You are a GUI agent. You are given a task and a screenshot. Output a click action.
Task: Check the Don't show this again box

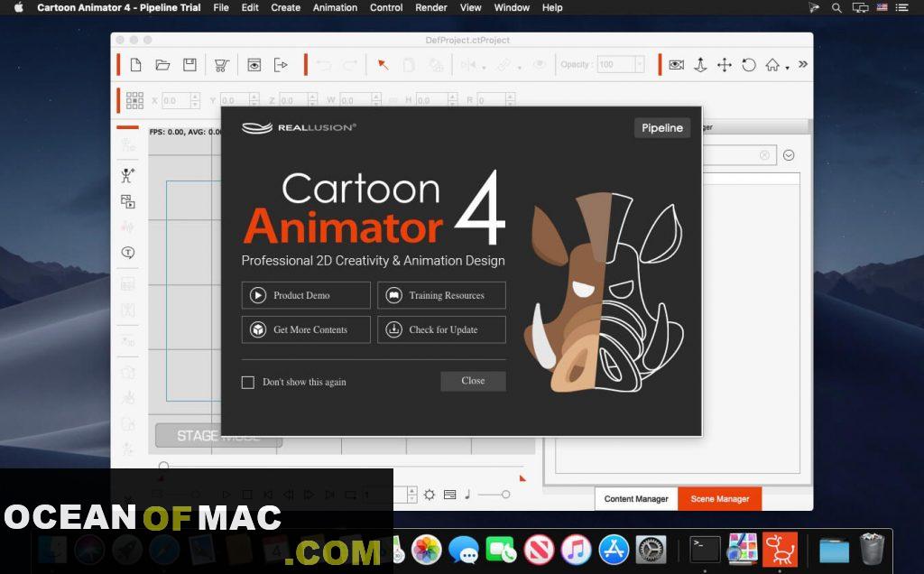pos(248,383)
